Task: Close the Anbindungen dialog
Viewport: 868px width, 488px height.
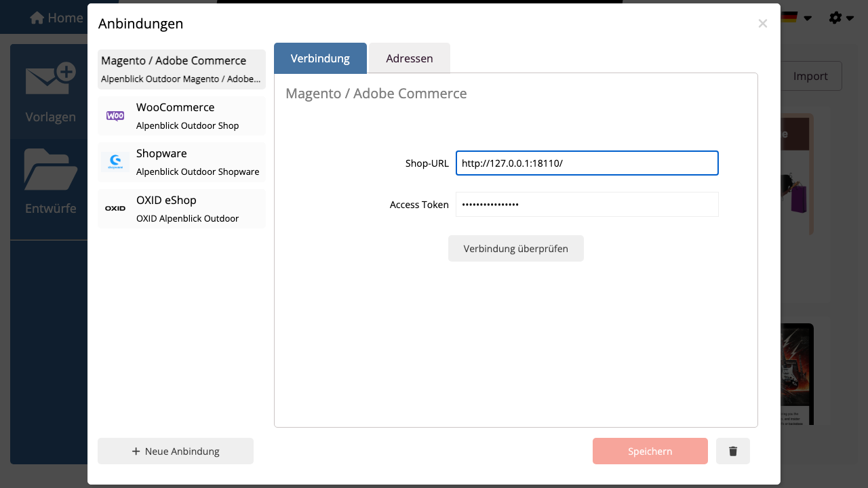Action: point(763,24)
